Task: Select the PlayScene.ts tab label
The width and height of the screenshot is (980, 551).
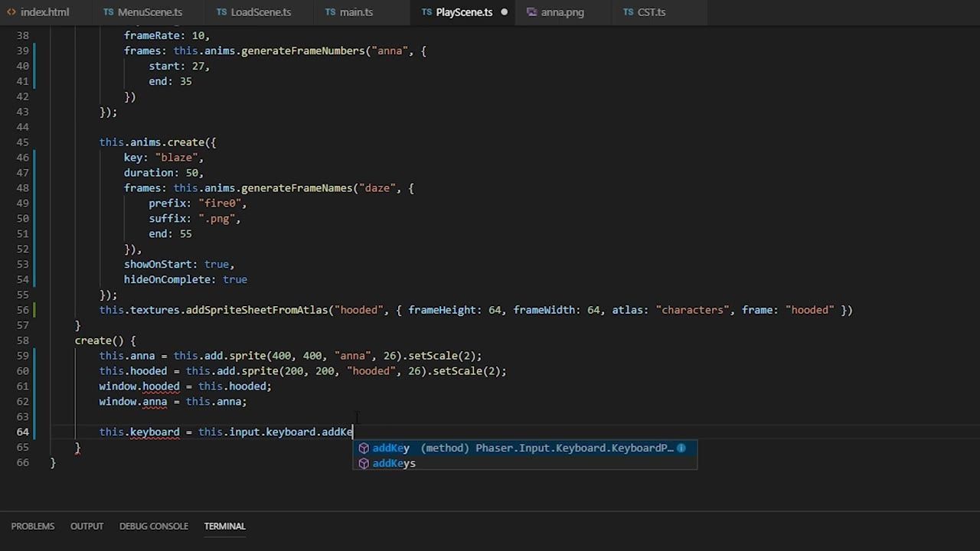Action: click(464, 12)
